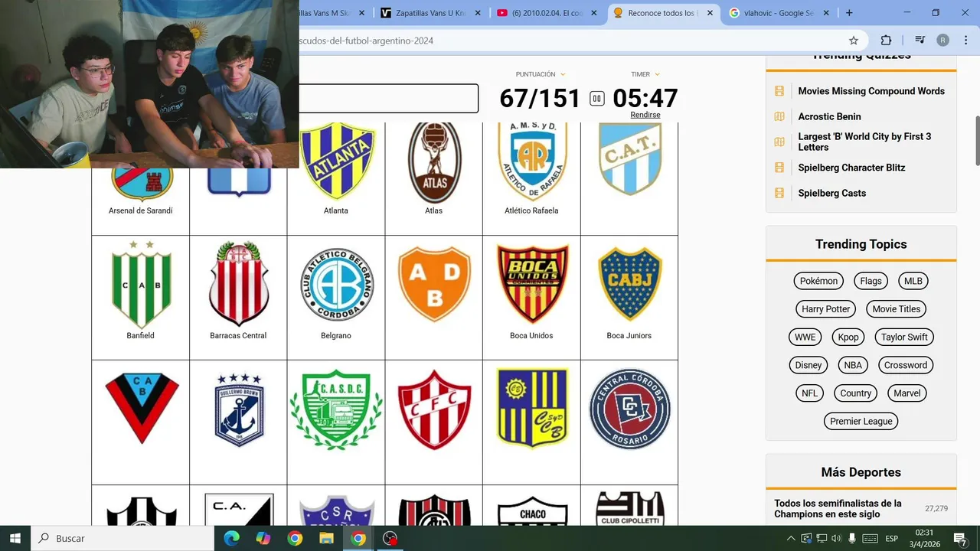Image resolution: width=980 pixels, height=551 pixels.
Task: Click the unnamed C.A.T. shield
Action: click(x=629, y=159)
